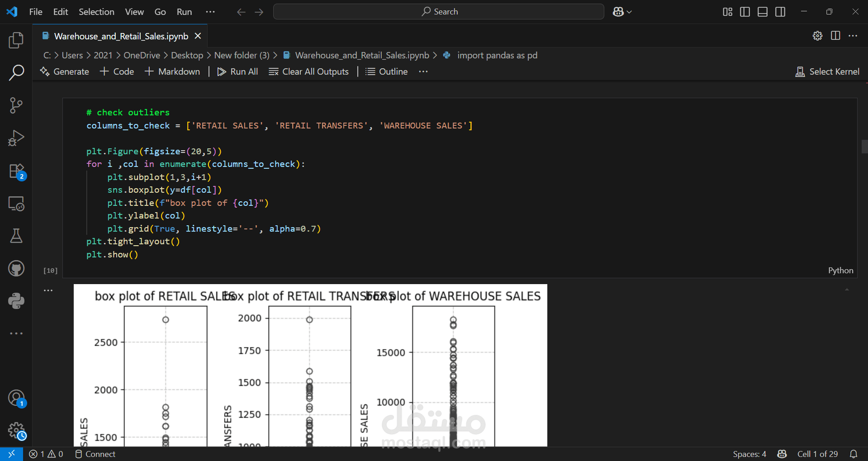The image size is (868, 461).
Task: Open Run and Debug view
Action: [x=16, y=138]
